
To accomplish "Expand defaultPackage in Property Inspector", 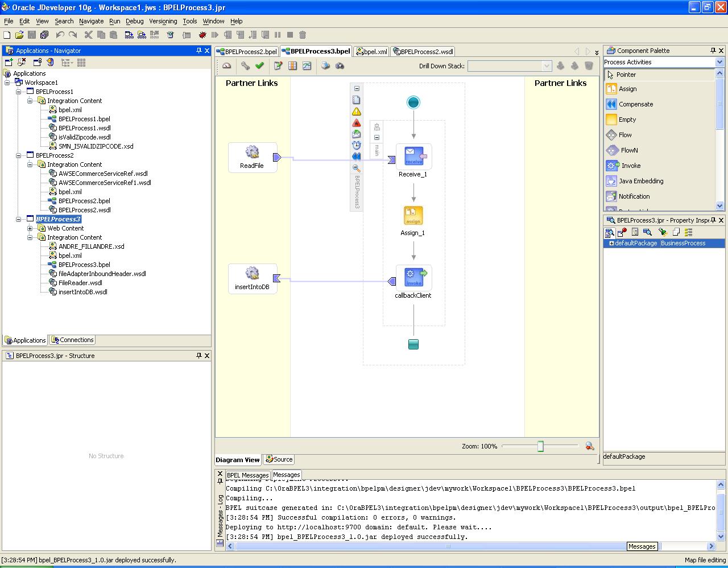I will (611, 243).
